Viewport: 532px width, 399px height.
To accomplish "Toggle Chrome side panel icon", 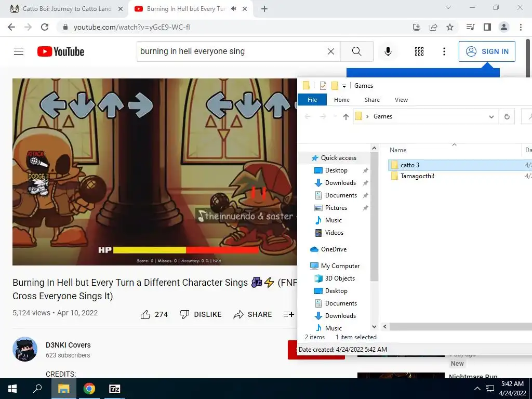I will [487, 27].
